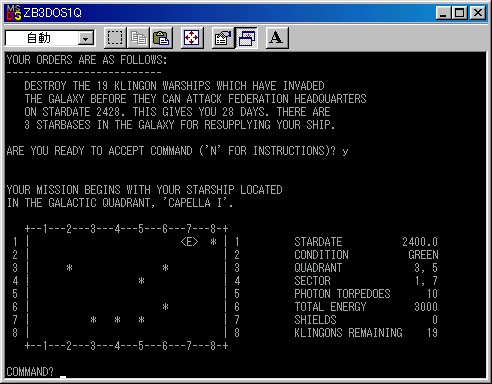Image resolution: width=492 pixels, height=384 pixels.
Task: Open the Properties toolbar icon
Action: coord(223,38)
